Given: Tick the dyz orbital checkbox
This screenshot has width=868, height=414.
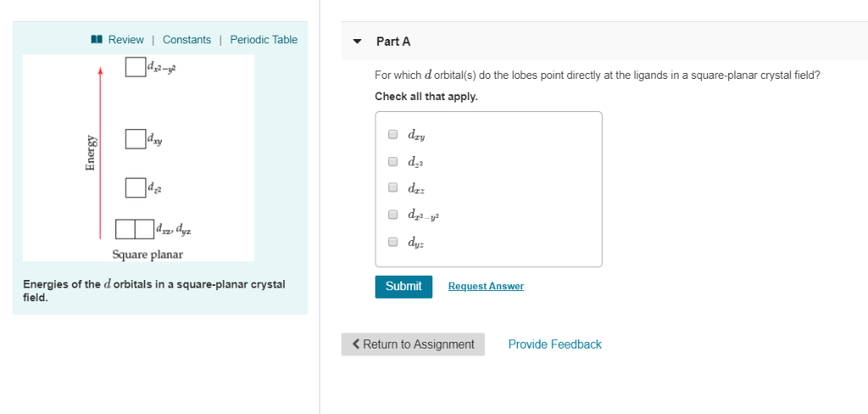Looking at the screenshot, I should pyautogui.click(x=393, y=241).
